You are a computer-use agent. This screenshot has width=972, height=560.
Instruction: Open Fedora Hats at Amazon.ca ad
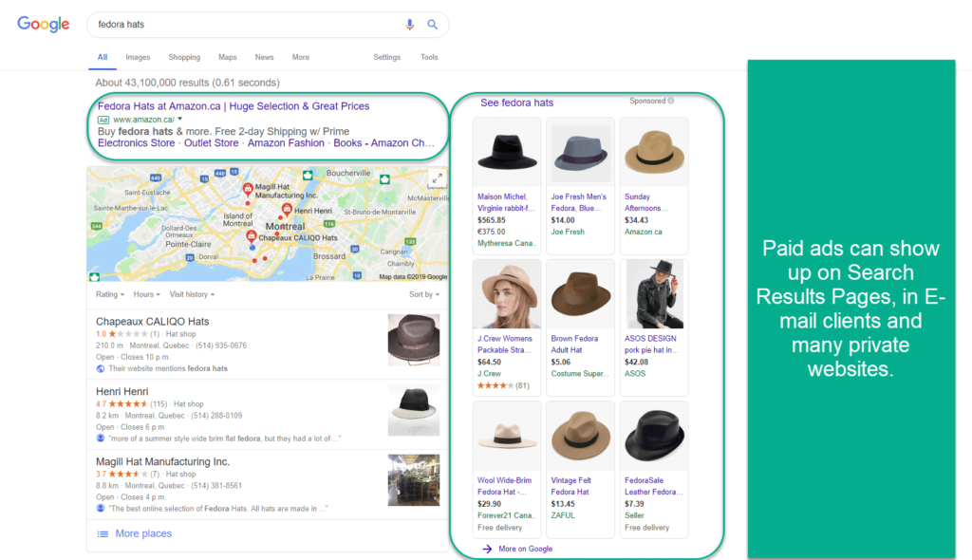pos(234,106)
